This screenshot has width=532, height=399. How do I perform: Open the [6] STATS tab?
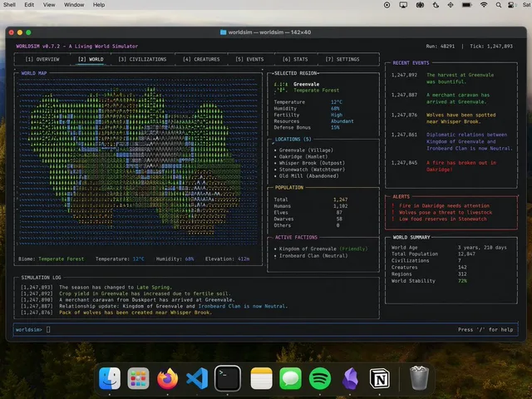click(295, 59)
